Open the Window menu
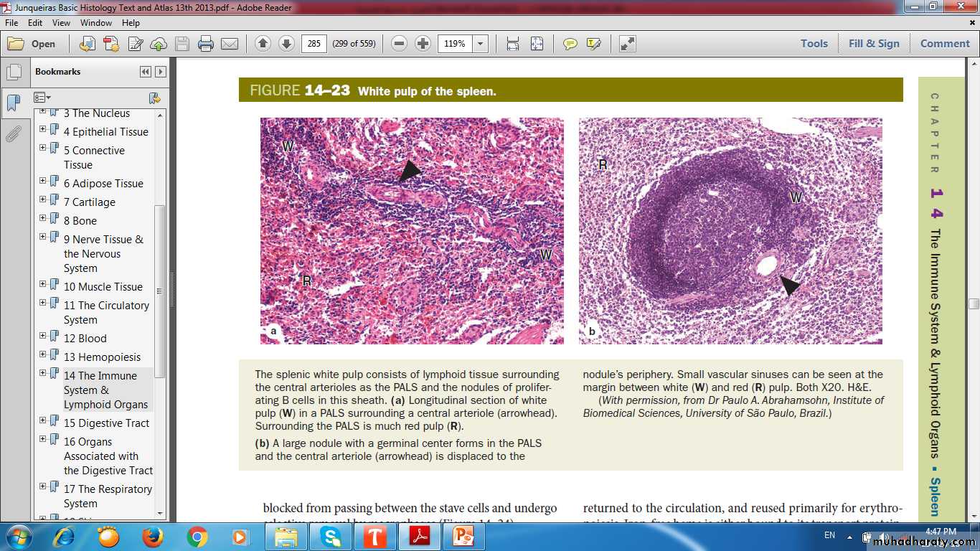Image resolution: width=980 pixels, height=551 pixels. pyautogui.click(x=95, y=23)
